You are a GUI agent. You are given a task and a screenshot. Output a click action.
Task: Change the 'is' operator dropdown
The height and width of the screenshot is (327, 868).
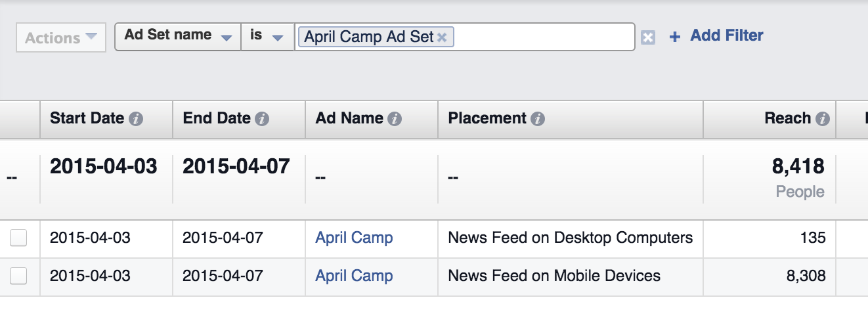(x=267, y=36)
